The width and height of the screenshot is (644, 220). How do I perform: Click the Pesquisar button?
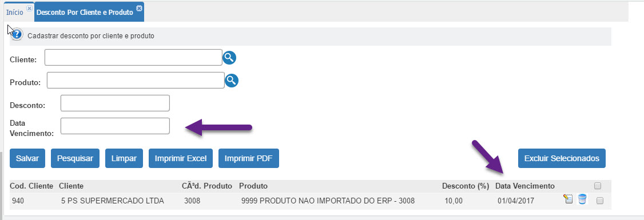point(75,158)
